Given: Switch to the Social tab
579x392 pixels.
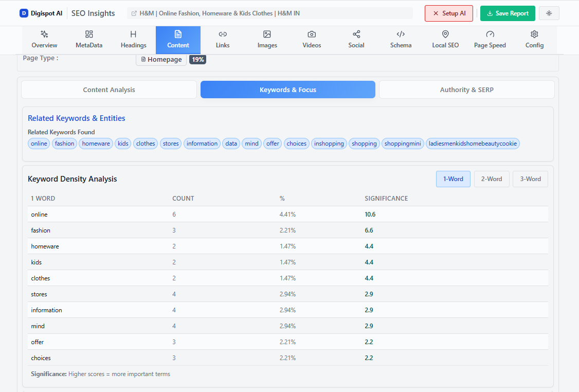Looking at the screenshot, I should [x=356, y=40].
